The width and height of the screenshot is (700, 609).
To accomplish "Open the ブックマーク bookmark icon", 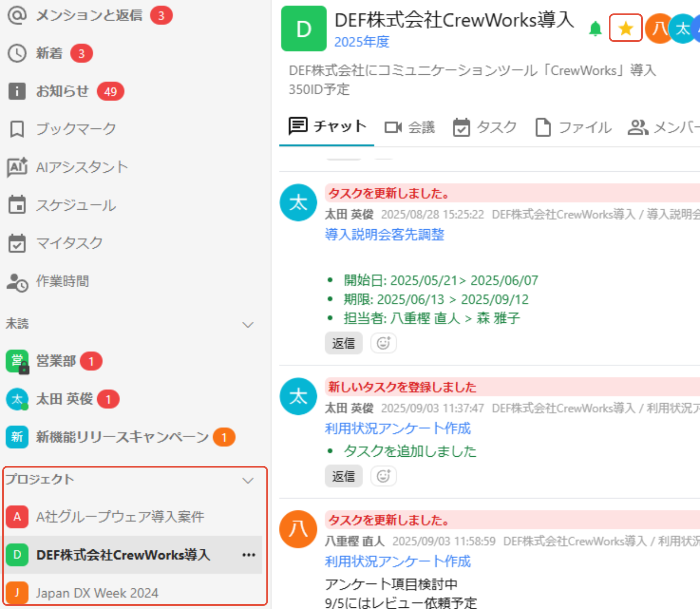I will coord(17,129).
